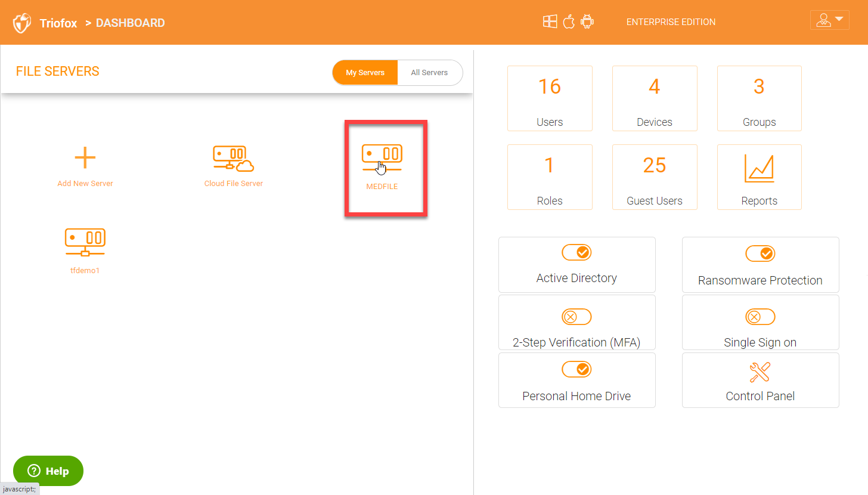Click the Control Panel label text
This screenshot has width=868, height=495.
pyautogui.click(x=760, y=396)
